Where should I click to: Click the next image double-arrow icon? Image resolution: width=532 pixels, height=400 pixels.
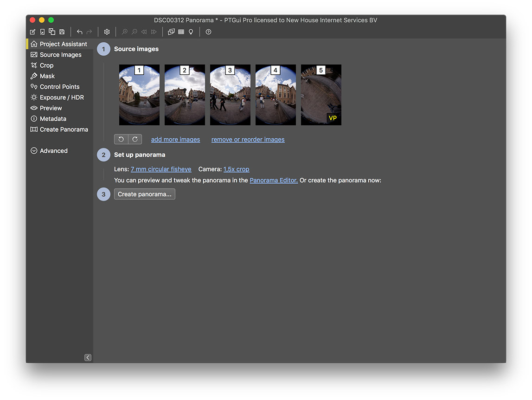154,32
